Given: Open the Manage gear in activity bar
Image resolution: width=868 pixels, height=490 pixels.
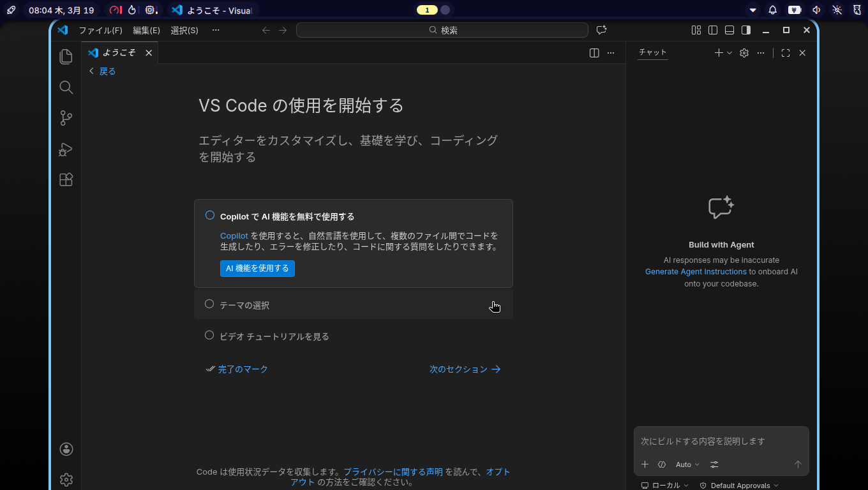Looking at the screenshot, I should point(66,479).
